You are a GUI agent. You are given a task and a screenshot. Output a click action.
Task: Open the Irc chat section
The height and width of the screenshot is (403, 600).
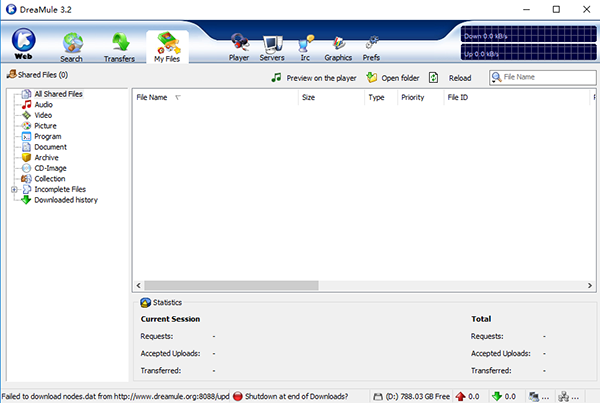[305, 47]
